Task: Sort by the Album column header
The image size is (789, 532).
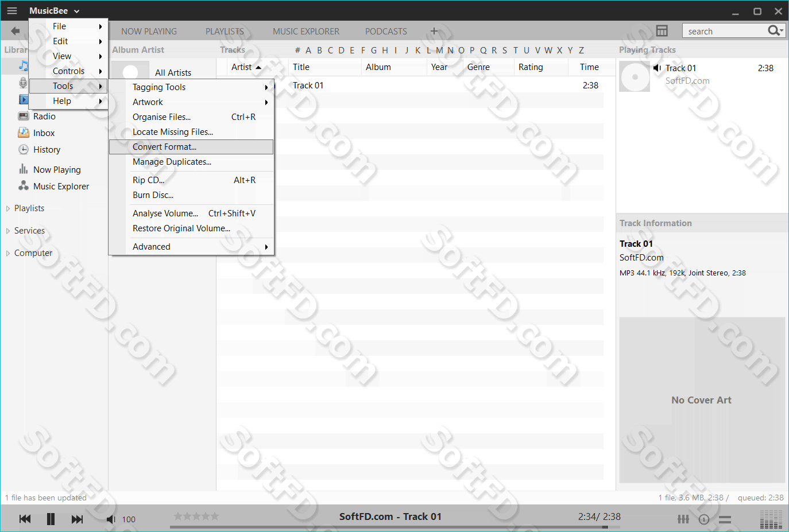Action: point(394,67)
